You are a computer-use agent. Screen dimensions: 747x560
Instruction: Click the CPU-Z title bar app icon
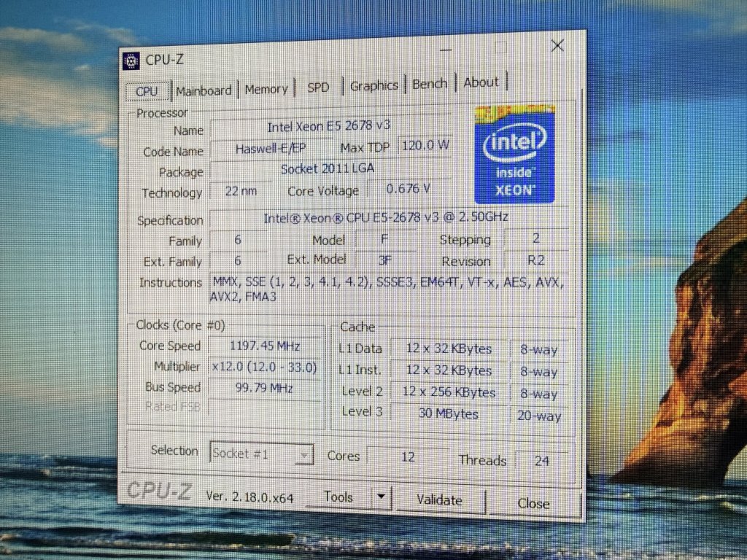point(131,61)
